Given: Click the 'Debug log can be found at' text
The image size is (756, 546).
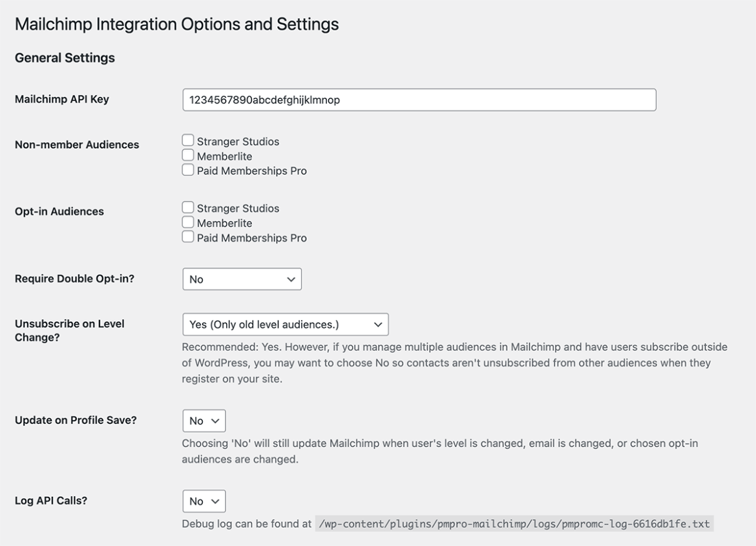Looking at the screenshot, I should pyautogui.click(x=246, y=524).
